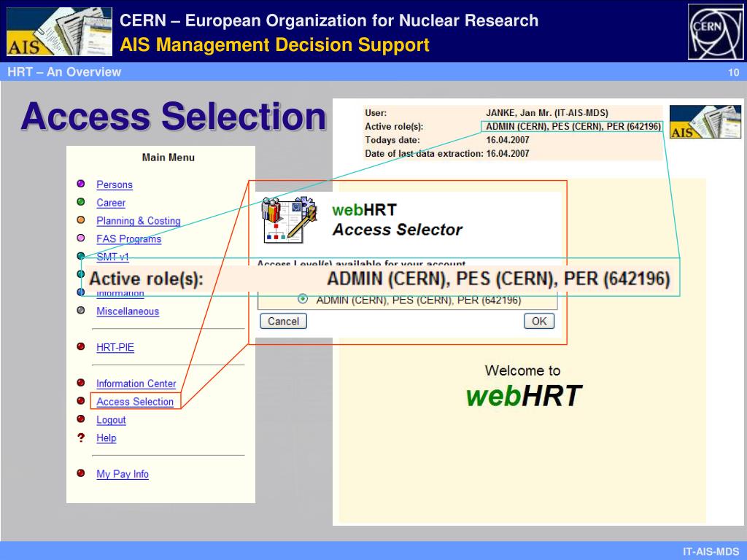Click the Cancel button in Access Selector
The width and height of the screenshot is (747, 560).
[284, 322]
